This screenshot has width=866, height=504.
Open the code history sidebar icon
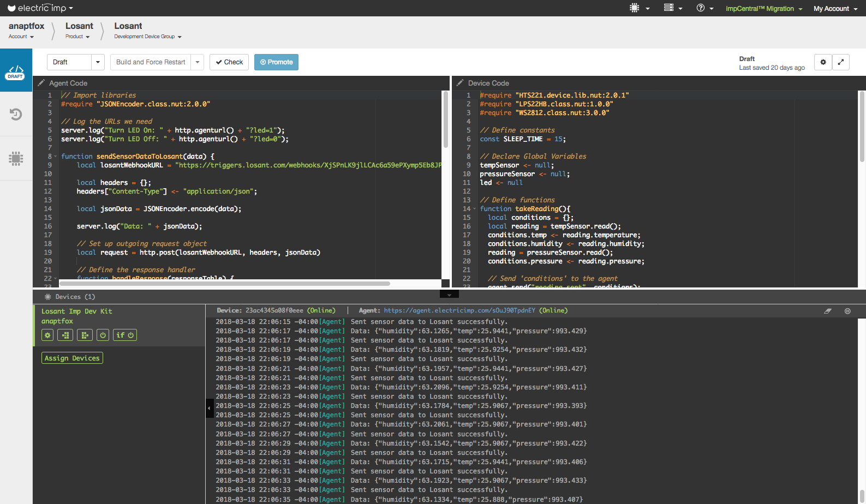(16, 114)
